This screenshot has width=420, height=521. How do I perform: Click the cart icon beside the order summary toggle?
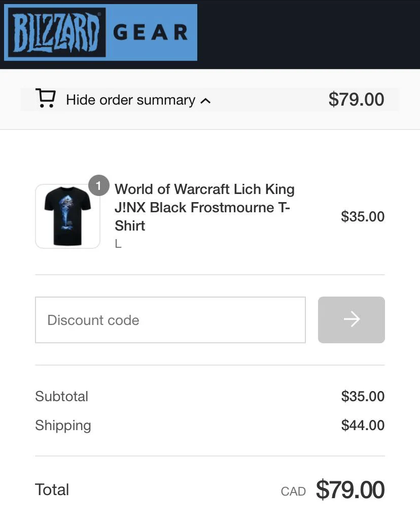(46, 99)
